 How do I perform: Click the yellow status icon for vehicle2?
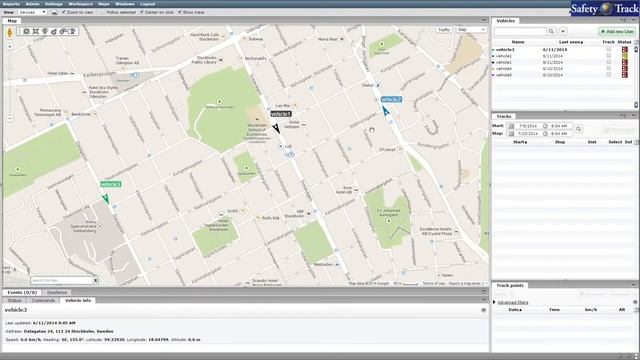pos(624,56)
